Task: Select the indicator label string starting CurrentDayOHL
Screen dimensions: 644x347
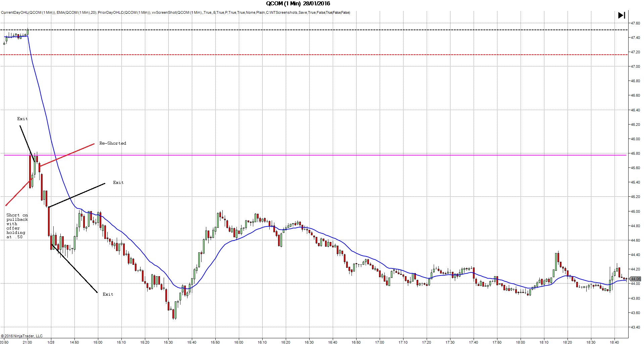Action: tap(175, 13)
